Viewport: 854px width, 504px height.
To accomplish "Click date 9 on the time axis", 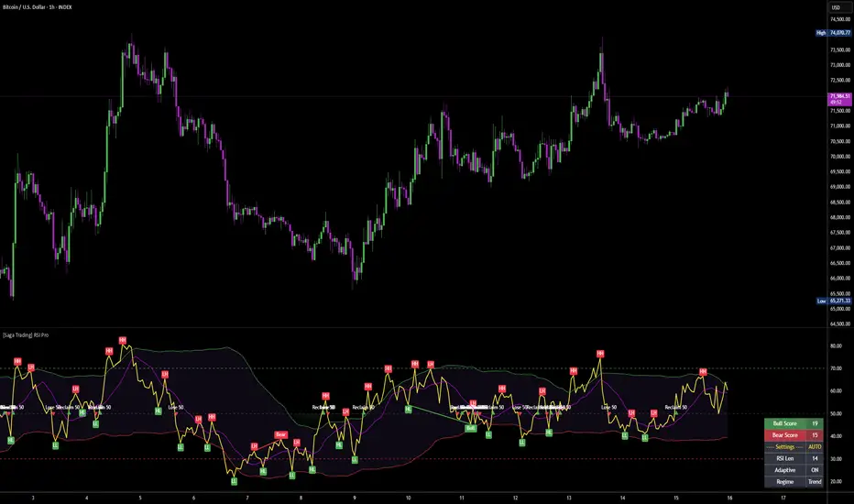I will click(x=355, y=498).
